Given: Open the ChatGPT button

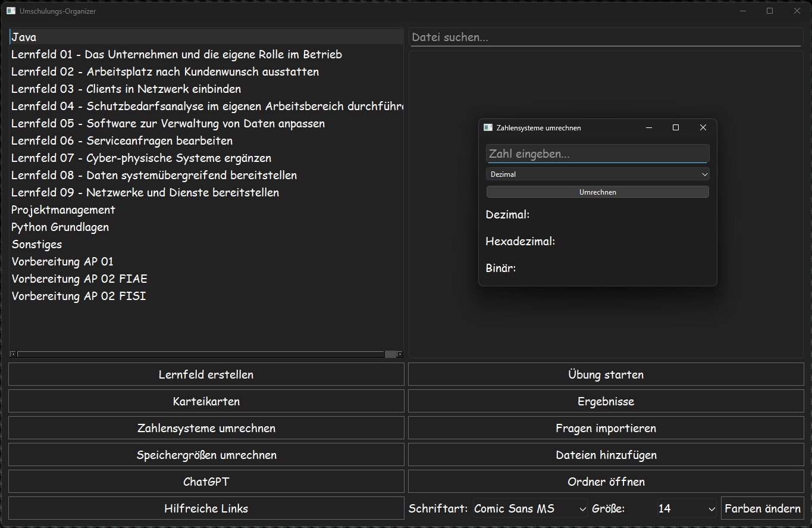Looking at the screenshot, I should [206, 482].
